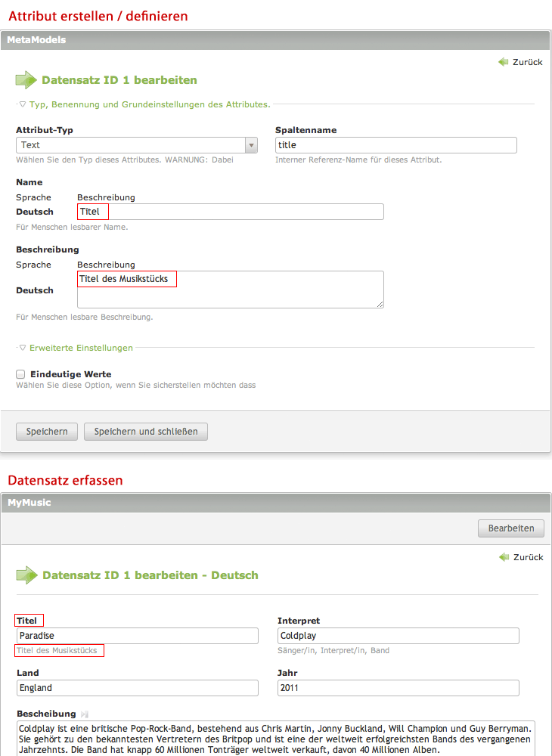Click Speichern und schließen

click(x=145, y=432)
